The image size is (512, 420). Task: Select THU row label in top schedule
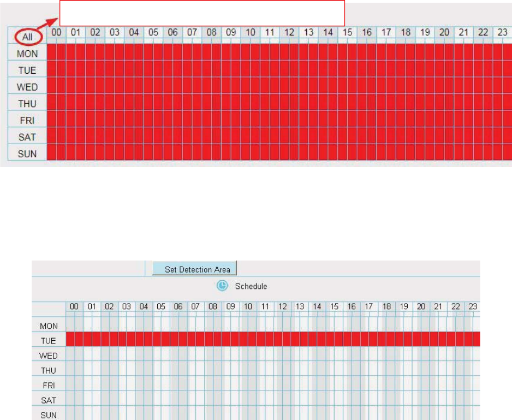[x=27, y=104]
